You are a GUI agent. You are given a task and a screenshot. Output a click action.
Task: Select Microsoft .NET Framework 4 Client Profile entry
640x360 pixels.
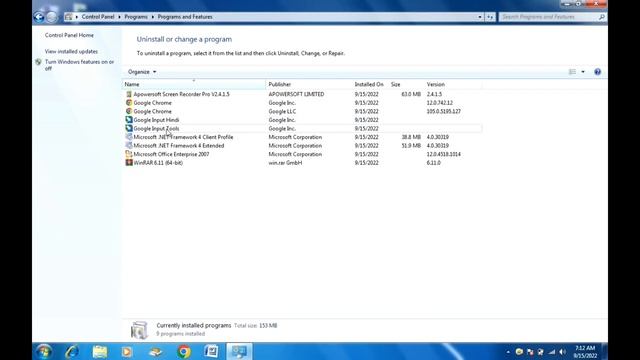click(302, 137)
